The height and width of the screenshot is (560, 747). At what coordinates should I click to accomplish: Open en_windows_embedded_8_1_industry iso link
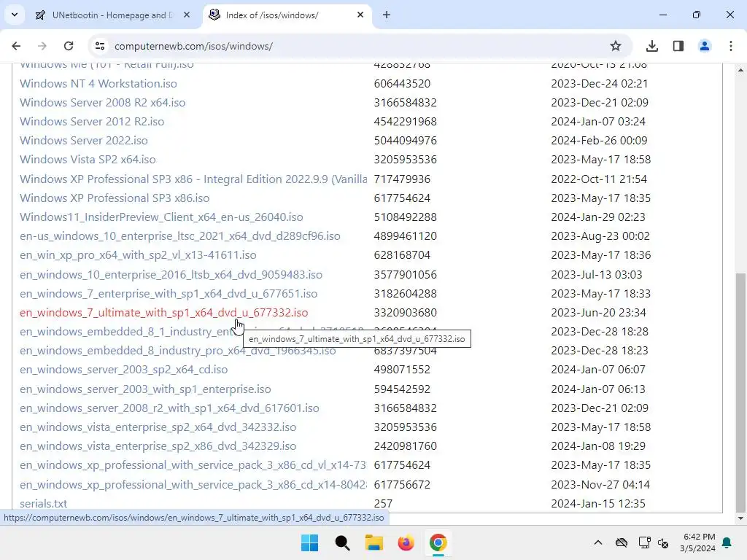pyautogui.click(x=126, y=332)
